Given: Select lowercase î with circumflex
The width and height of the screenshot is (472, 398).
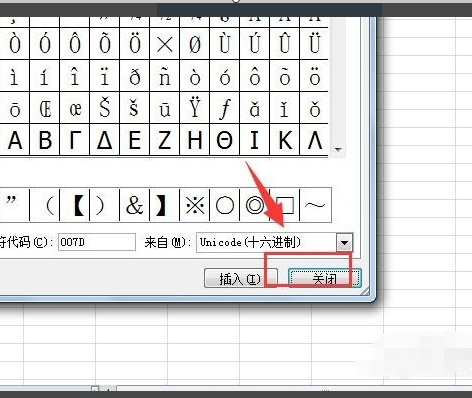Looking at the screenshot, I should pyautogui.click(x=75, y=76).
